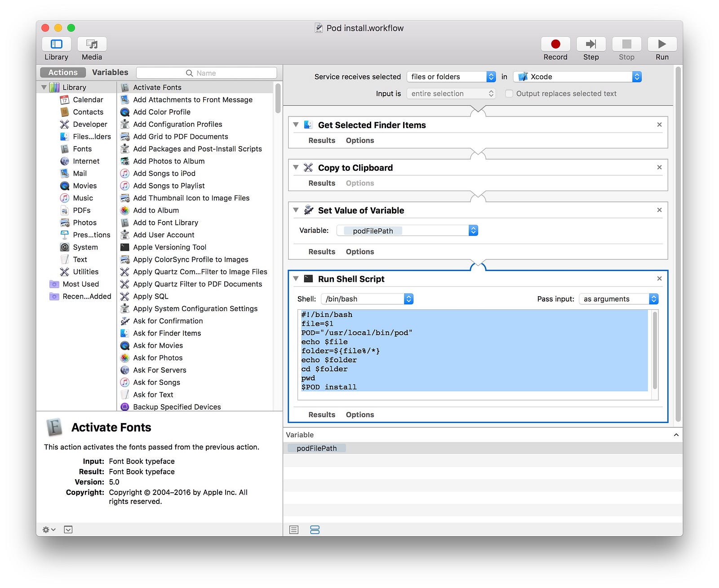This screenshot has width=719, height=588.
Task: Show Results of Run Shell Script
Action: point(322,414)
